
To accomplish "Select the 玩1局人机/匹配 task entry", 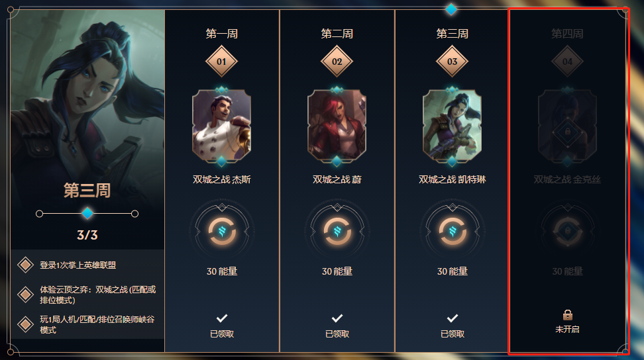I will click(x=86, y=324).
